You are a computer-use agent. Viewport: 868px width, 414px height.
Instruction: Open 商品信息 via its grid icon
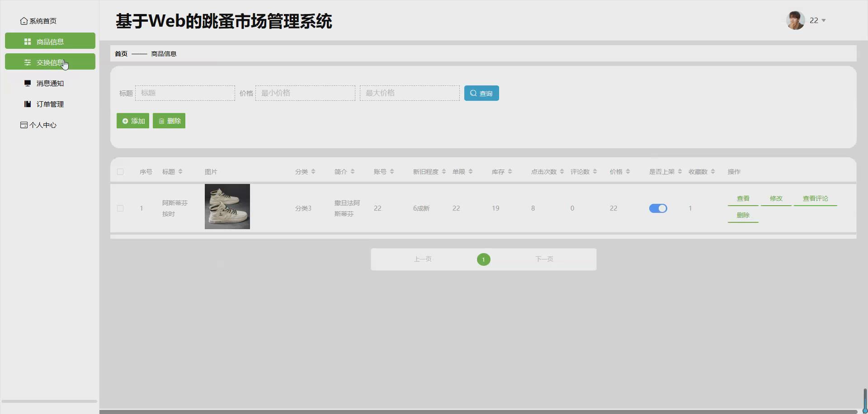click(28, 41)
